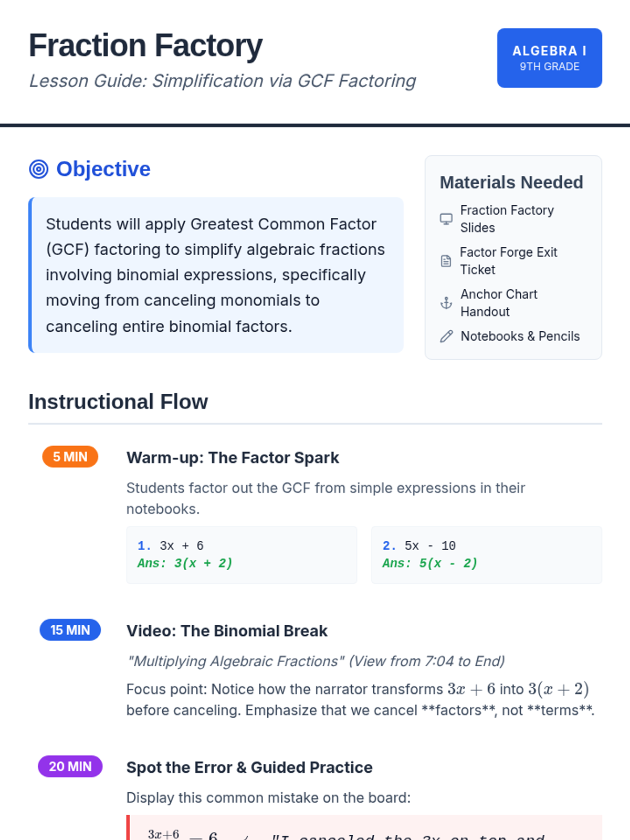Select the orange 5 MIN time badge
630x840 pixels.
click(70, 457)
